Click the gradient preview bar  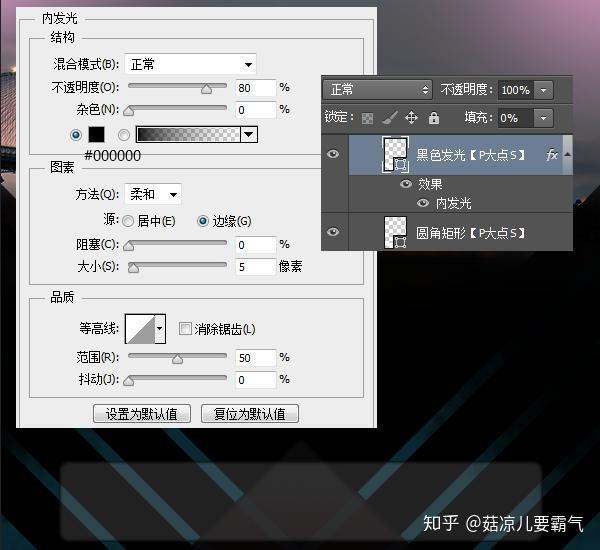(188, 135)
